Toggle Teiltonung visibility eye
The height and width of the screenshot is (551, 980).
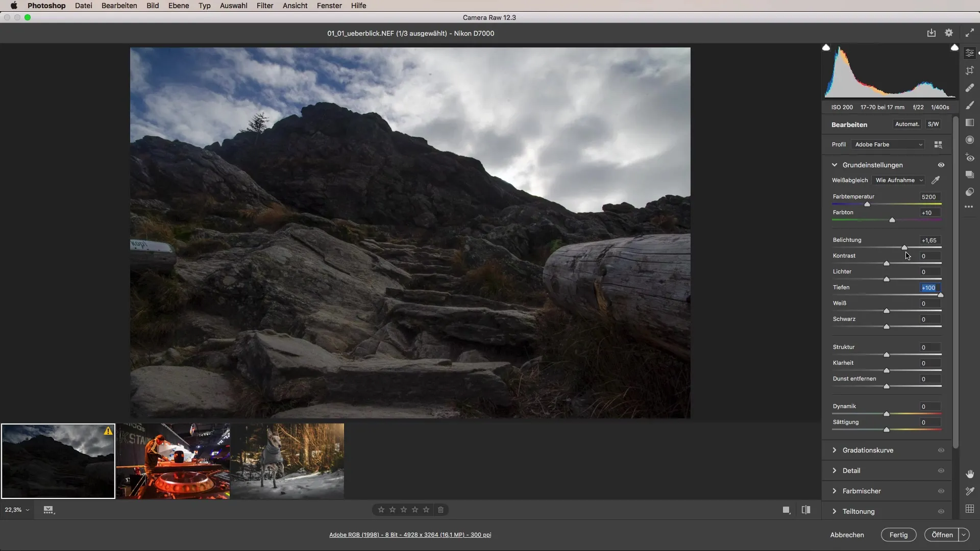click(941, 512)
